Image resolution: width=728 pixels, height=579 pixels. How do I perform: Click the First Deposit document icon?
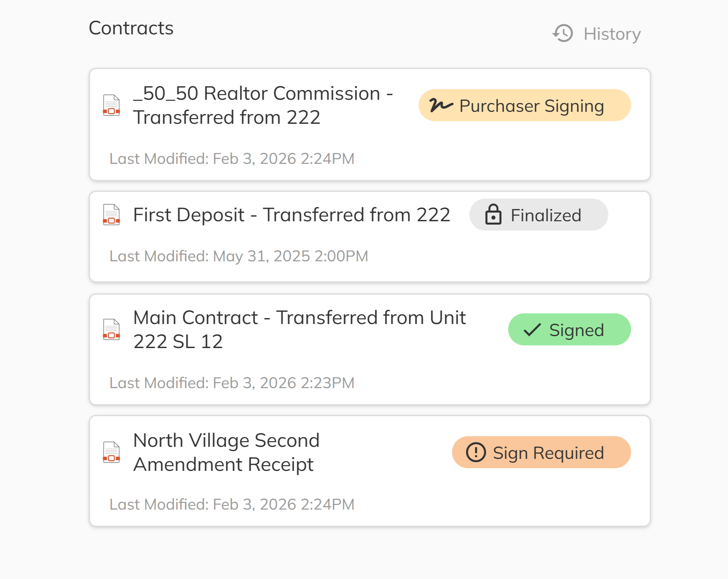click(x=111, y=215)
